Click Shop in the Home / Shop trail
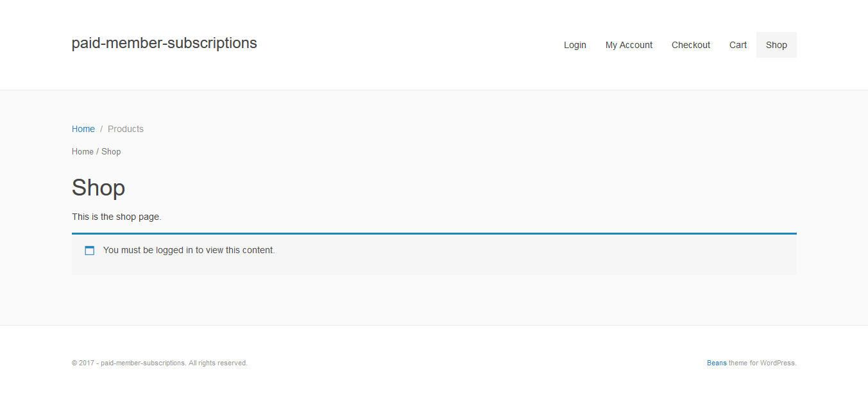Viewport: 868px width, 407px height. point(111,152)
